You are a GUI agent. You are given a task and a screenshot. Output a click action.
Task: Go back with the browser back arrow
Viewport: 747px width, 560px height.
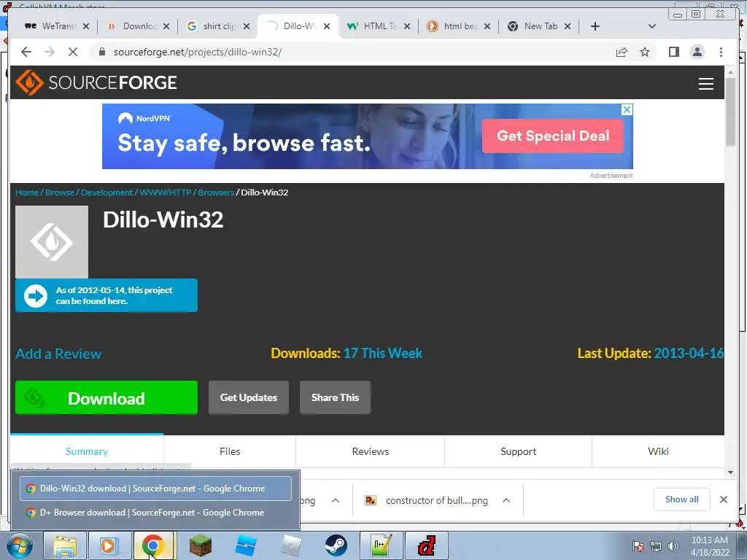(x=26, y=52)
